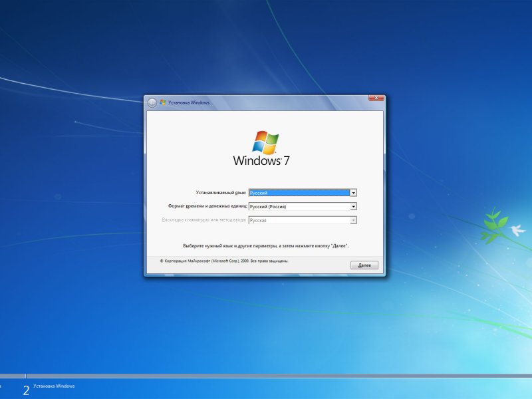Select the Русский language field

click(303, 193)
